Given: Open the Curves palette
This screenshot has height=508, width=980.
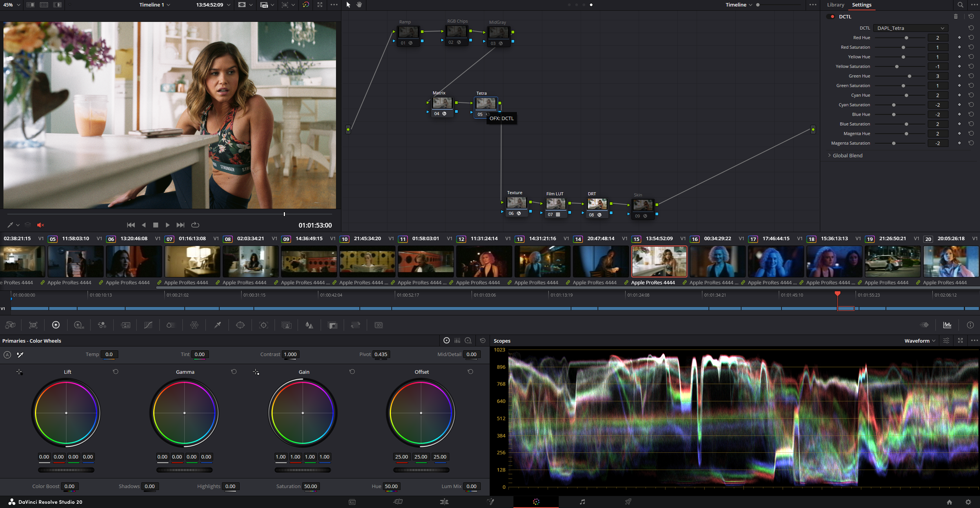Looking at the screenshot, I should point(148,325).
